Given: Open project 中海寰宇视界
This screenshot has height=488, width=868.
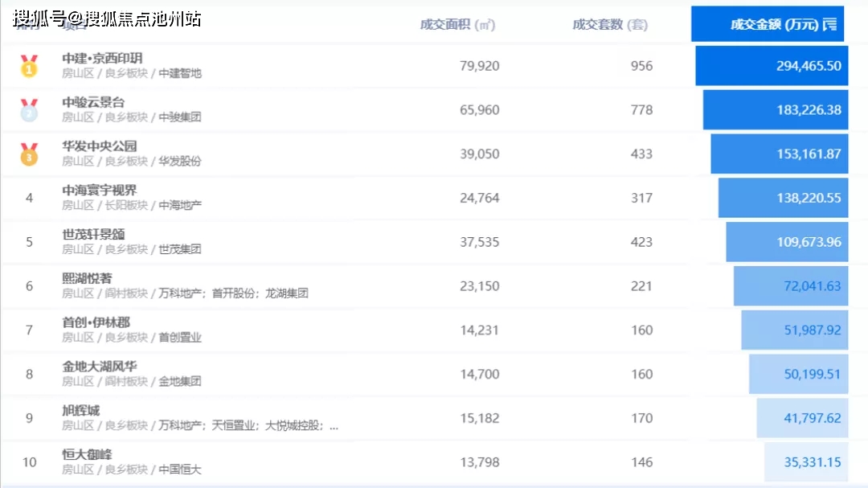Looking at the screenshot, I should tap(100, 191).
